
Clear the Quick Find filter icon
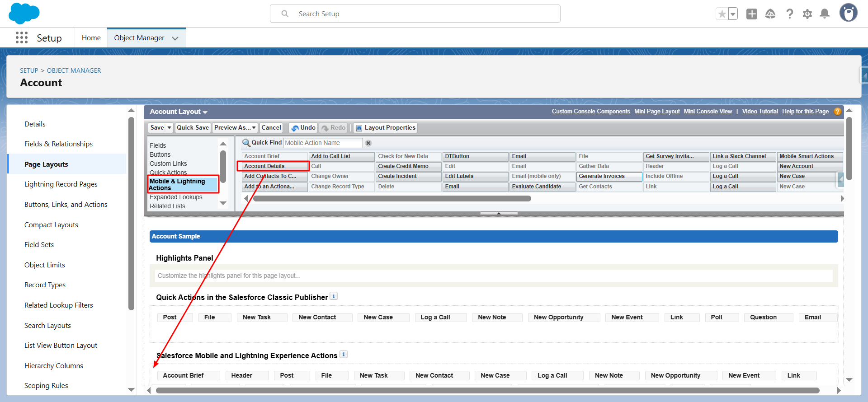(x=368, y=143)
